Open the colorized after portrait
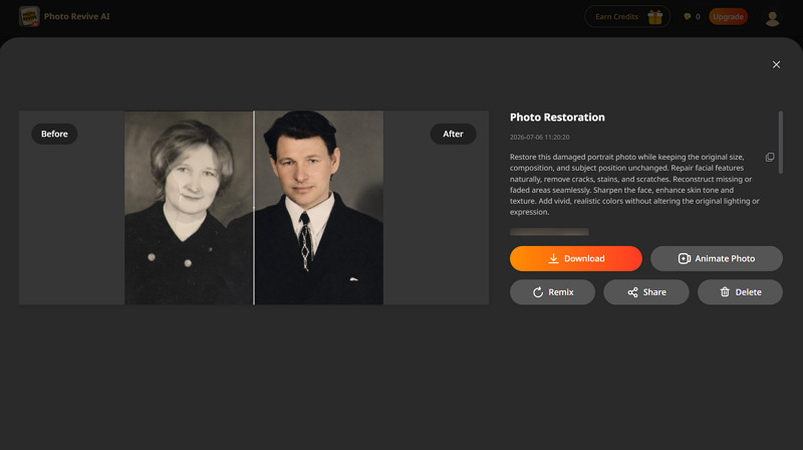This screenshot has width=803, height=450. click(319, 208)
